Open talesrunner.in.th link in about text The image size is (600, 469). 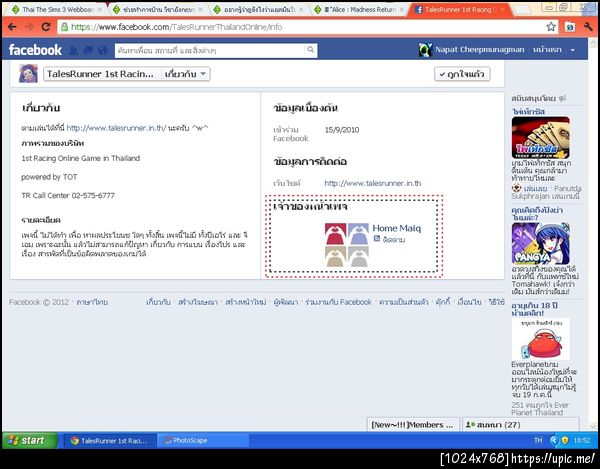116,128
